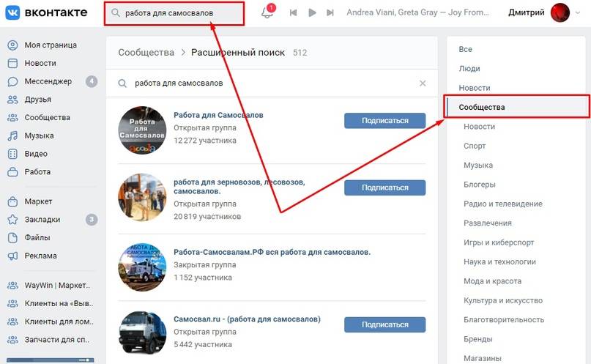
Task: Open the Файлы document icon
Action: [12, 238]
